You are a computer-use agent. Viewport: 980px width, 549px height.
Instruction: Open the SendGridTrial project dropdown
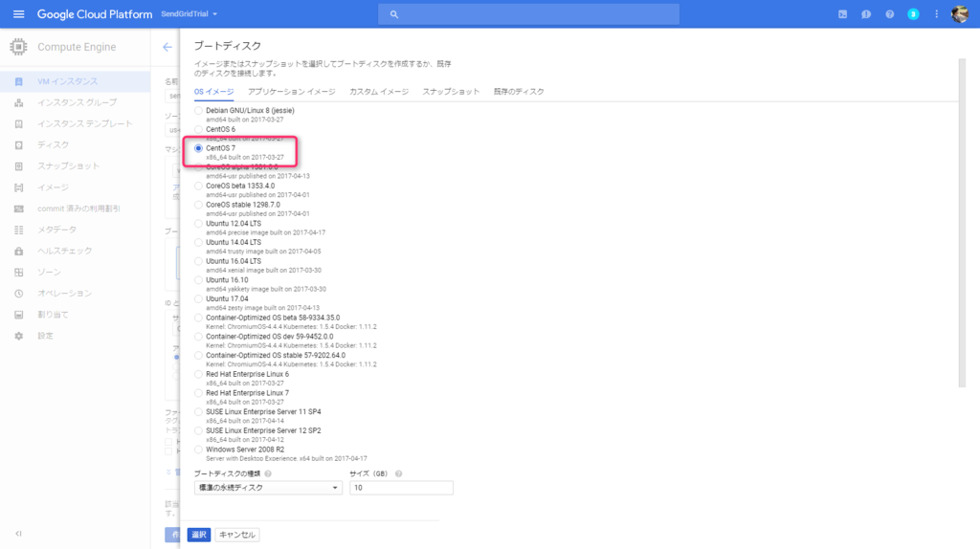pos(189,13)
